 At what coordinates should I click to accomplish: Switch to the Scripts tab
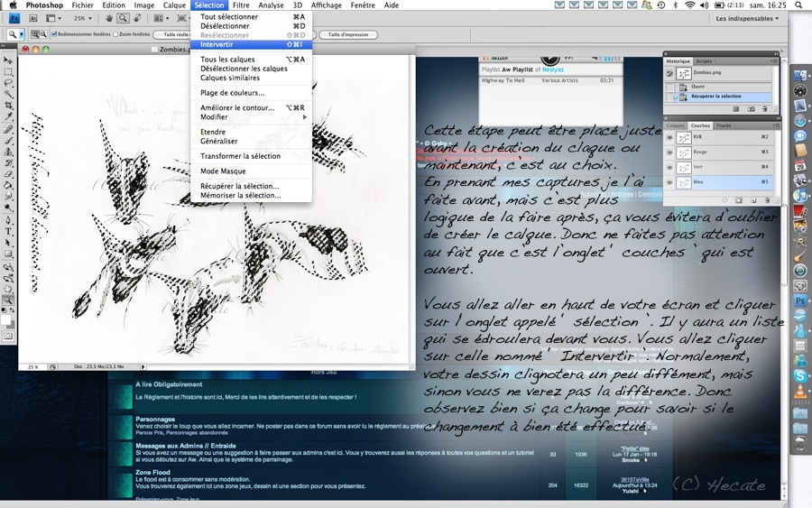pyautogui.click(x=704, y=61)
